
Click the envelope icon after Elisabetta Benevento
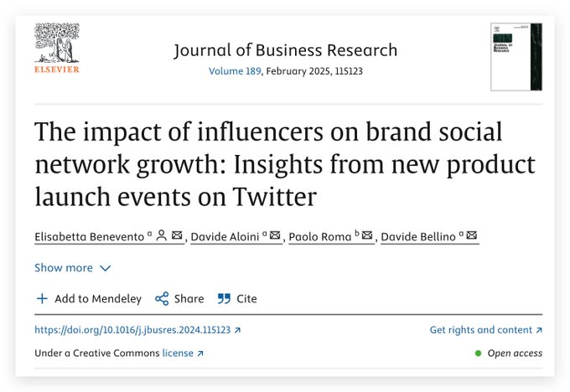coord(177,236)
